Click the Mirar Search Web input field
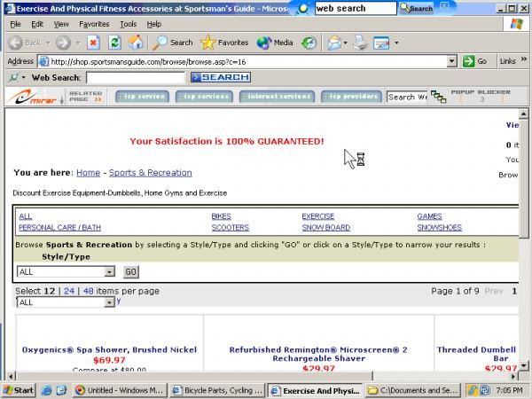This screenshot has height=399, width=532. 407,97
